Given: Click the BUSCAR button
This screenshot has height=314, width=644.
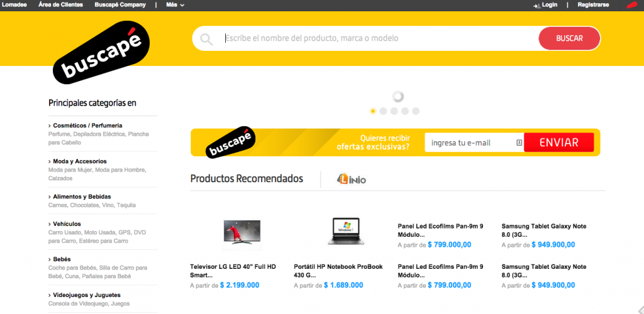Looking at the screenshot, I should point(569,38).
